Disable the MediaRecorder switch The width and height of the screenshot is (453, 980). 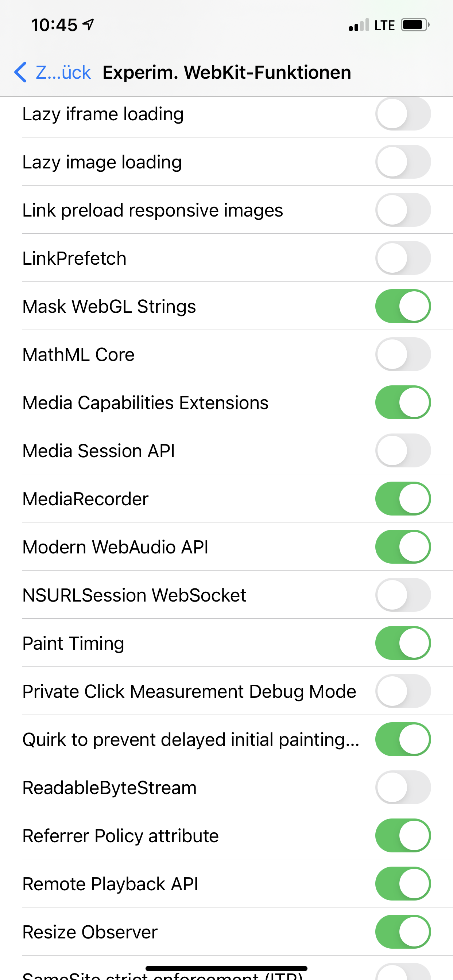pyautogui.click(x=403, y=499)
